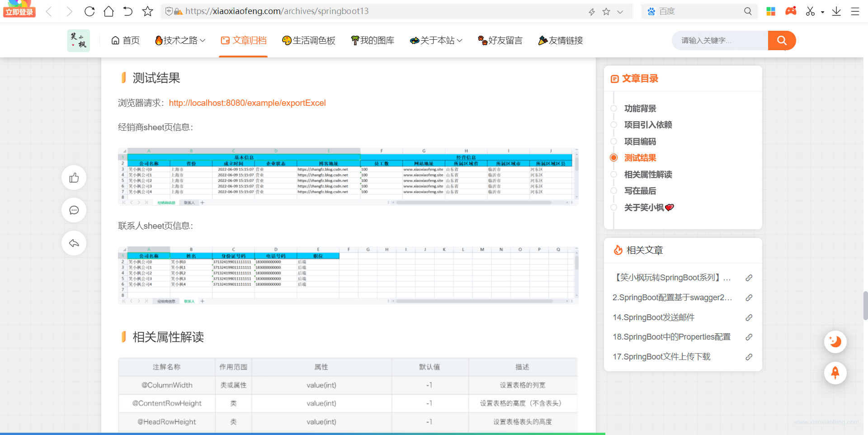Jump to 功能背景 in article TOC
Screen dimensions: 868x435
640,109
